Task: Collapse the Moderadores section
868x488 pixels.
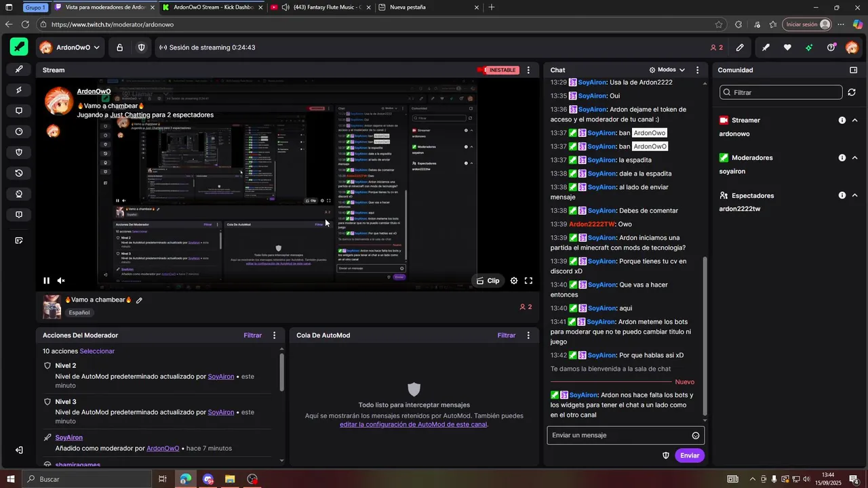Action: [854, 158]
